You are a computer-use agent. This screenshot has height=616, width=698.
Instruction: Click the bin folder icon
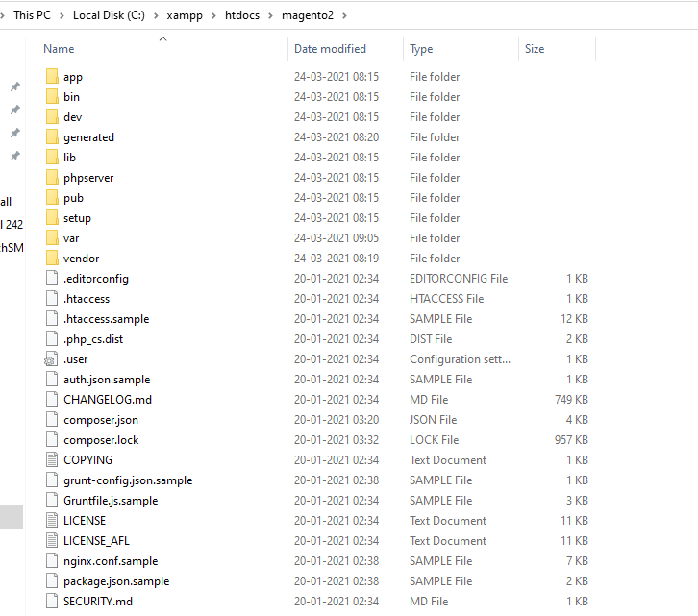52,96
